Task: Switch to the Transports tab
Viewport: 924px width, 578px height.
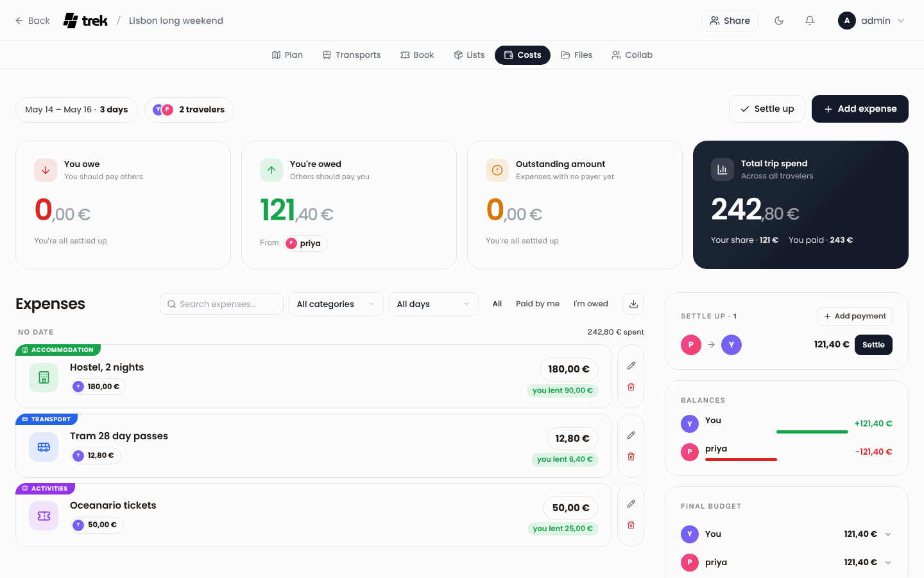Action: (352, 55)
